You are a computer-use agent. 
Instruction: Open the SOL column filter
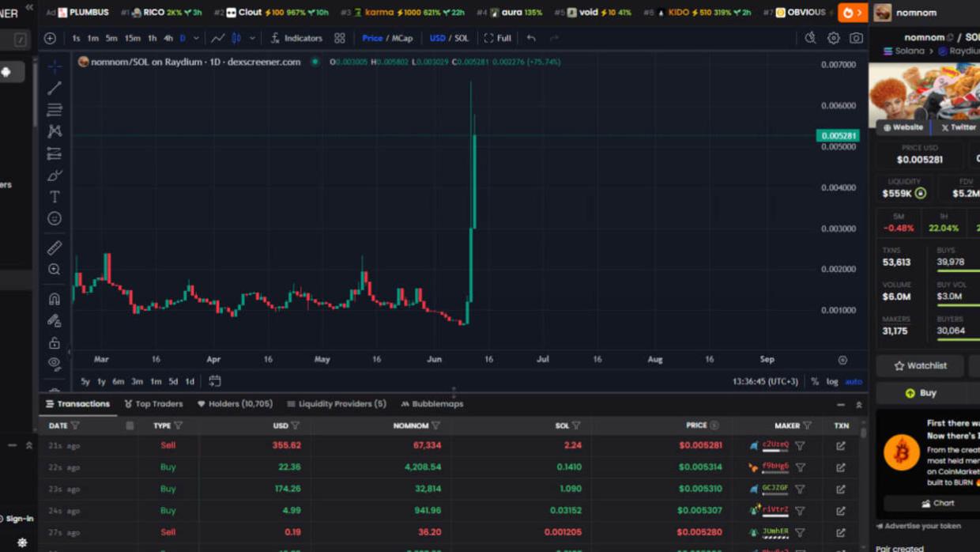pyautogui.click(x=576, y=425)
